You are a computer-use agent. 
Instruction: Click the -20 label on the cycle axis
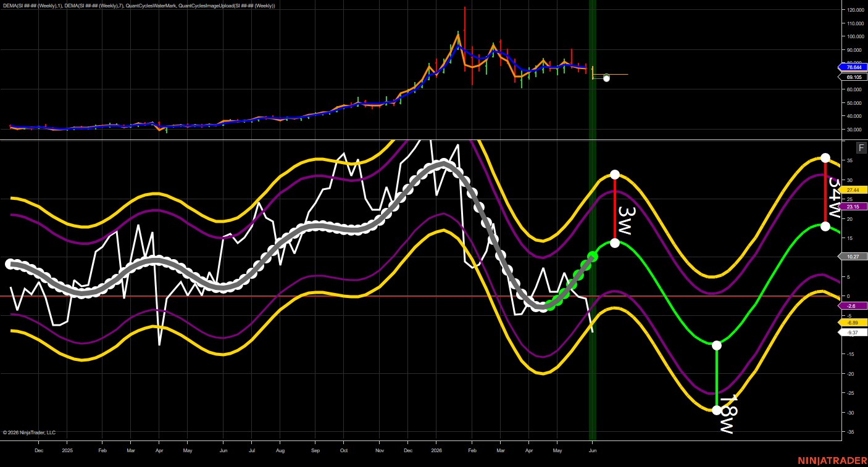850,374
